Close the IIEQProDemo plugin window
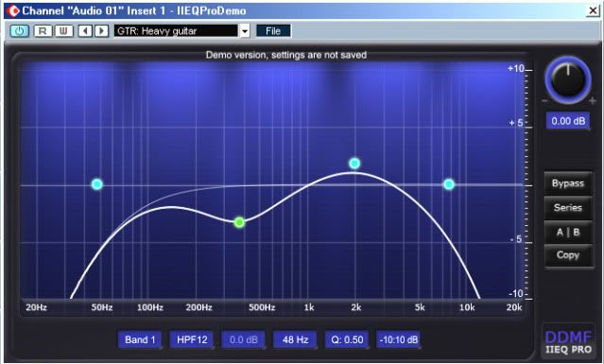Screen dimensions: 604x364 tap(593, 10)
